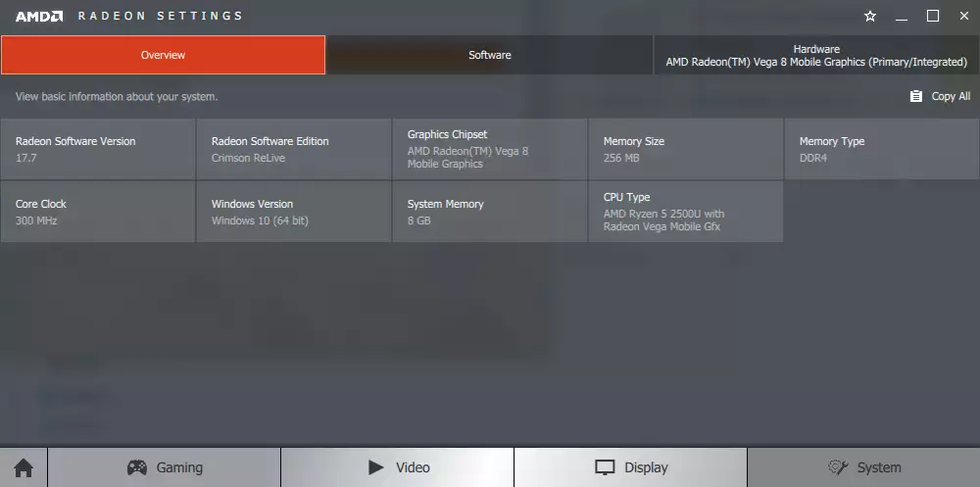Click the System gear-wrench icon
The image size is (980, 487).
point(838,467)
